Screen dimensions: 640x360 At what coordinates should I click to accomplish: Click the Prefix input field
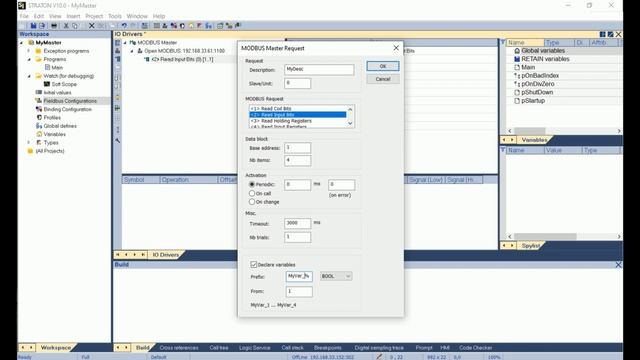click(299, 276)
